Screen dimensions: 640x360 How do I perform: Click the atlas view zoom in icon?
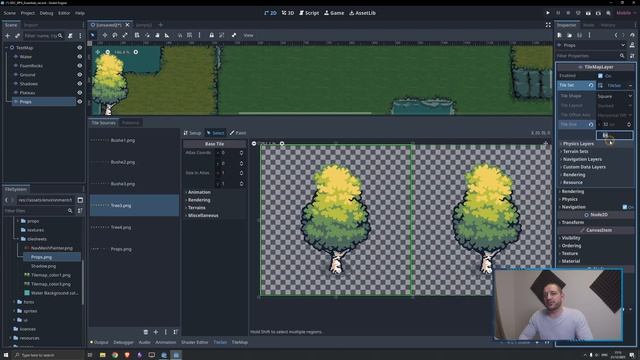point(282,144)
